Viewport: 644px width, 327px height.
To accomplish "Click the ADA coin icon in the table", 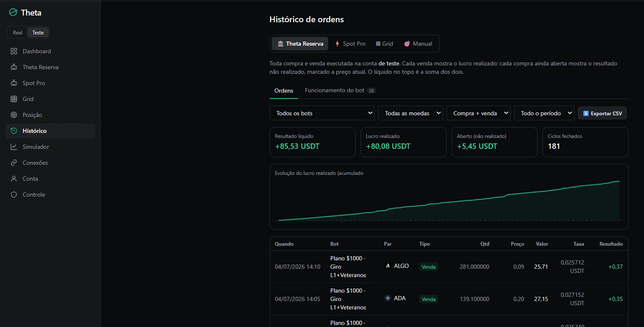I will pos(388,298).
